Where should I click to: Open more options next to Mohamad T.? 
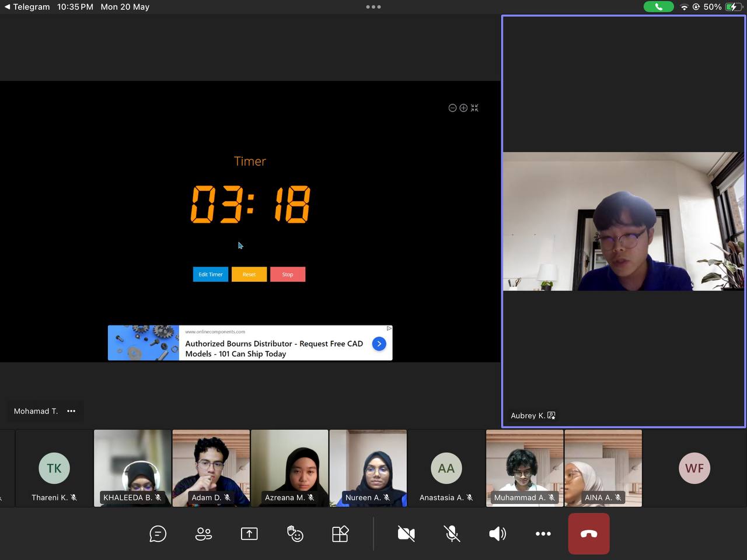pyautogui.click(x=71, y=411)
